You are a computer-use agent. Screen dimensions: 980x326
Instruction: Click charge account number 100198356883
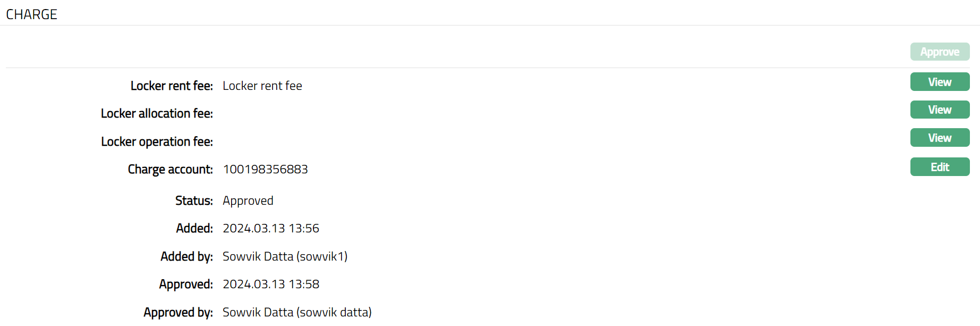[266, 170]
